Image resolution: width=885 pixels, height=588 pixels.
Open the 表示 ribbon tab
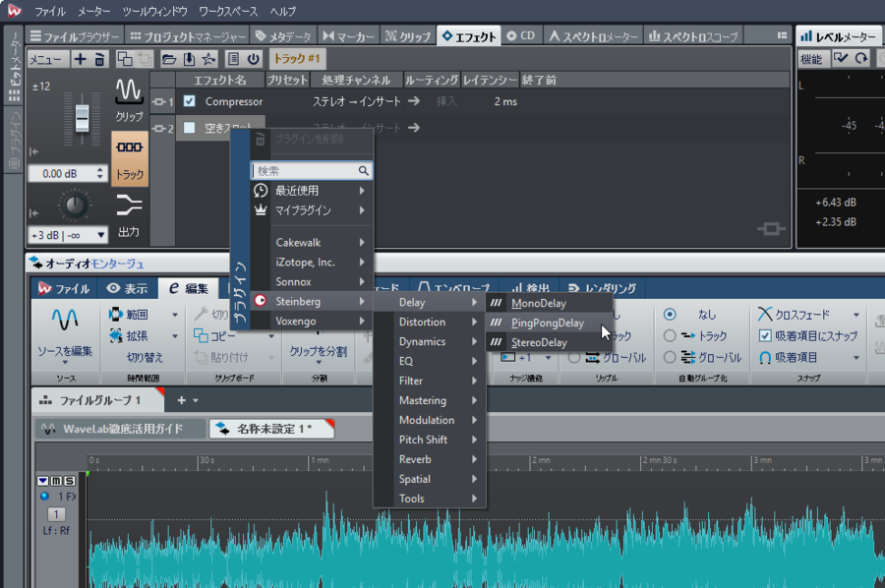pyautogui.click(x=127, y=288)
